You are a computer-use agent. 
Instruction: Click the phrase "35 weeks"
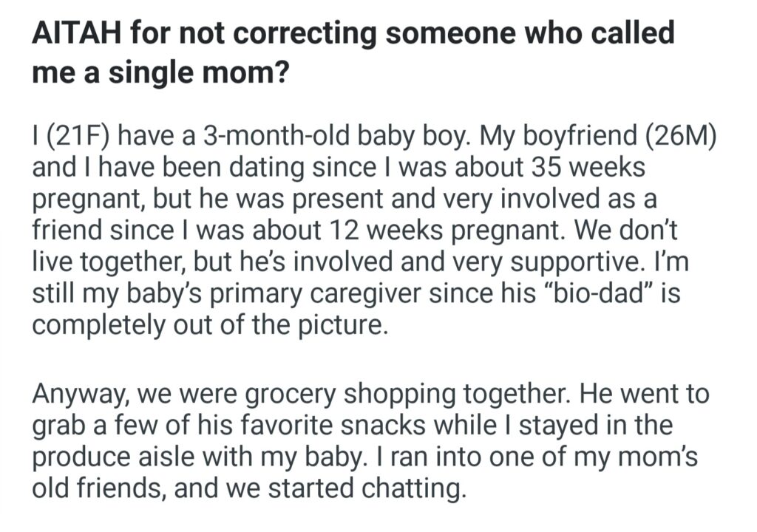click(x=589, y=167)
